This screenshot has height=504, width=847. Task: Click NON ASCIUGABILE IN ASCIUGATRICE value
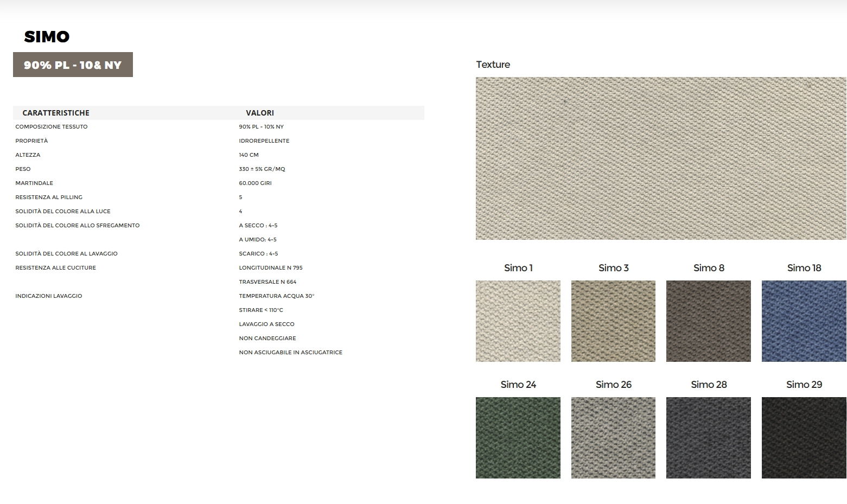pos(291,352)
